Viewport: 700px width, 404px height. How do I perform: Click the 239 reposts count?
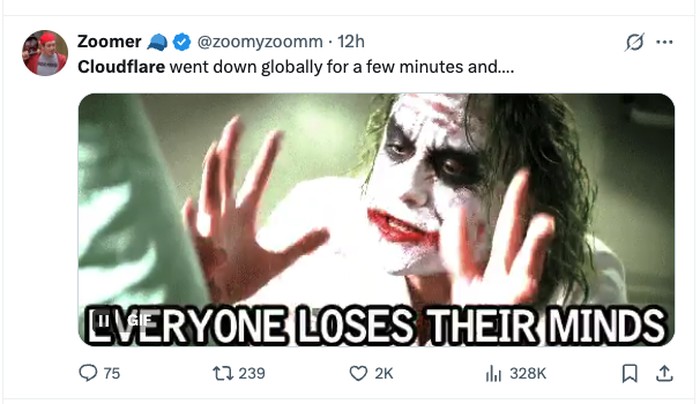click(x=252, y=373)
